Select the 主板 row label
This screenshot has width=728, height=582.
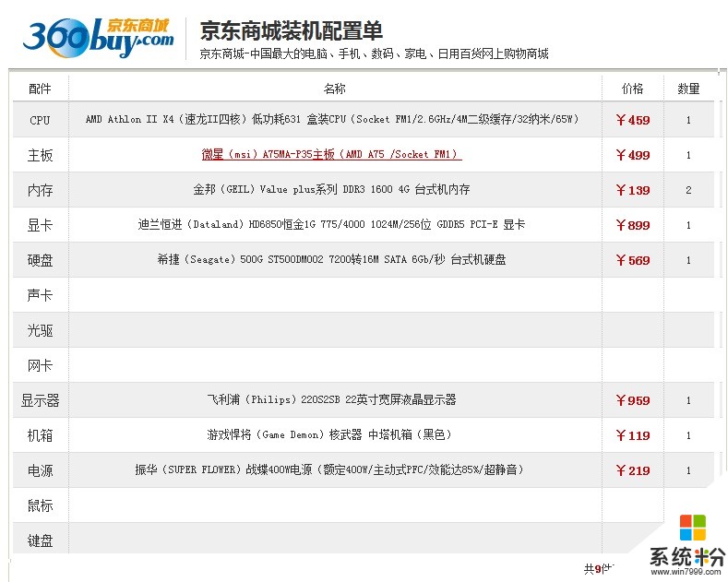[40, 155]
